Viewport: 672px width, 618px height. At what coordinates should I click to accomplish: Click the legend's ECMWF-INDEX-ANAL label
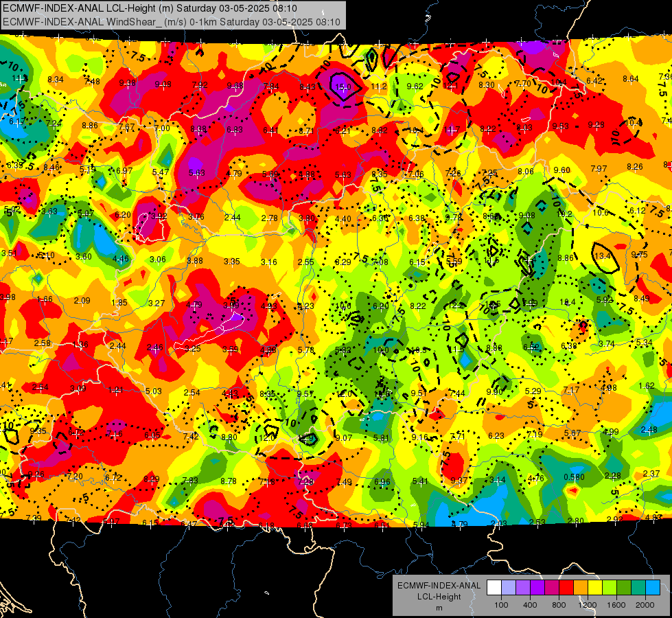click(x=439, y=586)
